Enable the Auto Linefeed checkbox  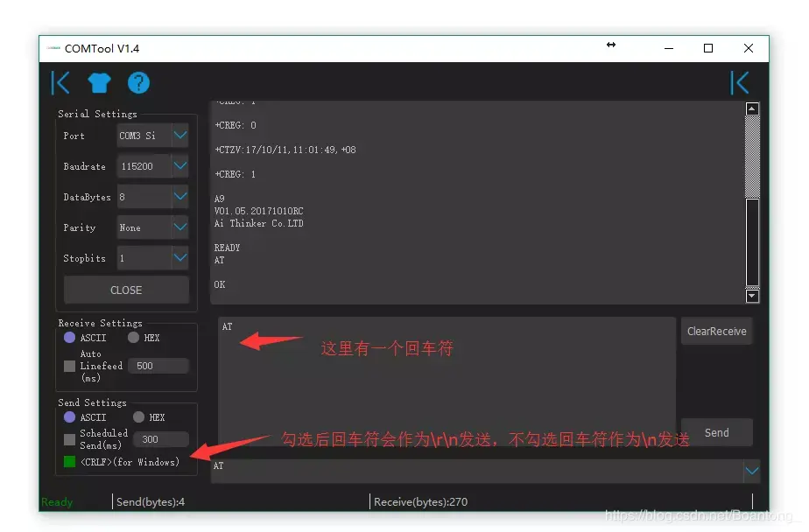[x=70, y=367]
